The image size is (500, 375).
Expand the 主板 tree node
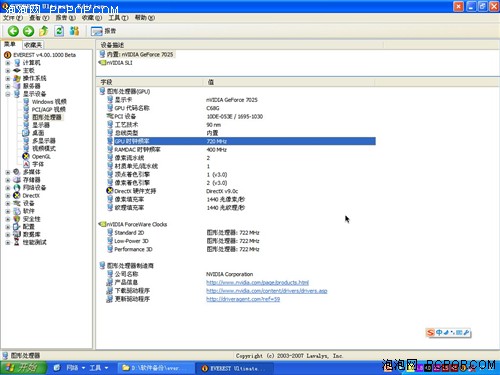click(x=8, y=71)
